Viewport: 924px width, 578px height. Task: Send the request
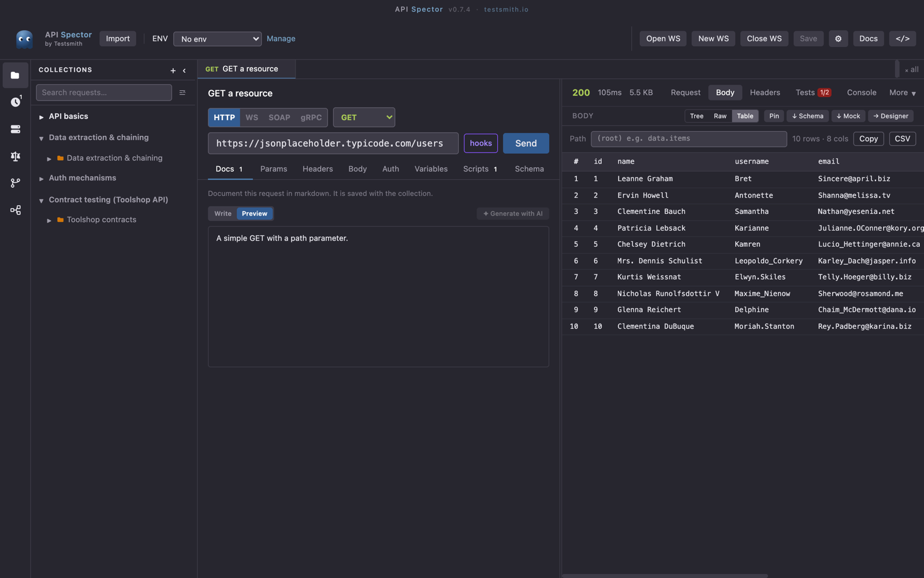pos(526,143)
